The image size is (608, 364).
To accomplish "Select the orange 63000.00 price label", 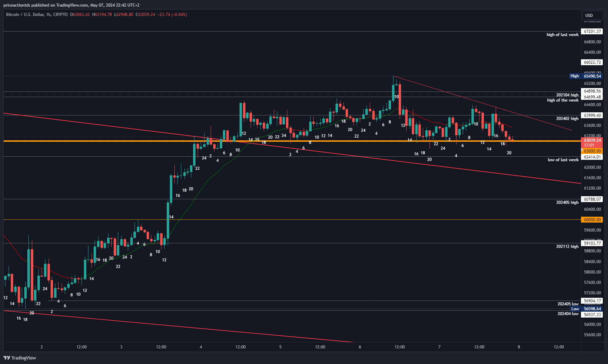I will [x=592, y=151].
